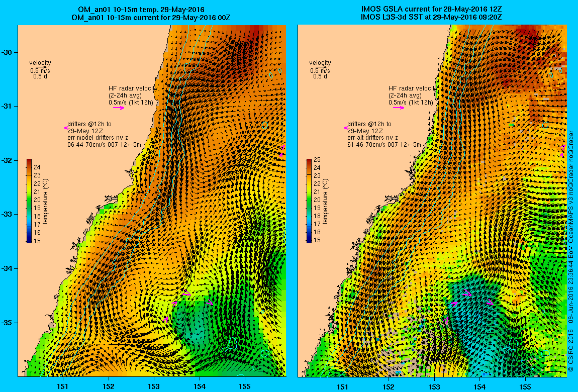Click the black velocity scale arrow in the OM_an01 map

pyautogui.click(x=42, y=67)
